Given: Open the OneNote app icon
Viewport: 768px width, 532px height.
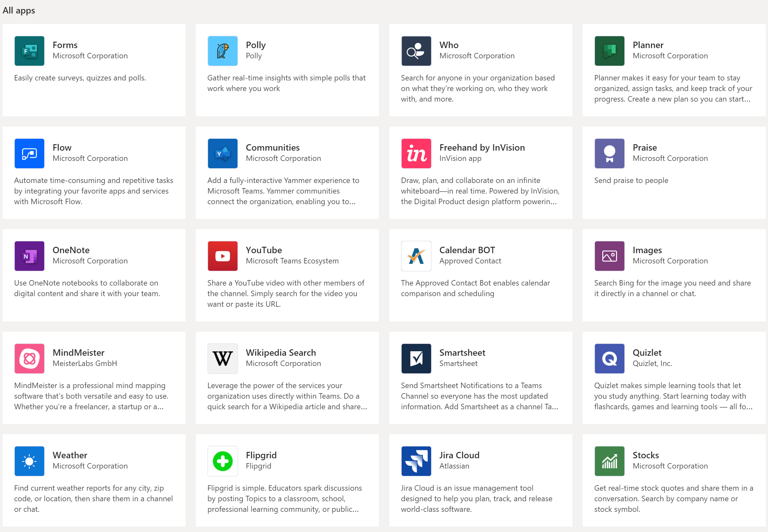Looking at the screenshot, I should coord(29,256).
